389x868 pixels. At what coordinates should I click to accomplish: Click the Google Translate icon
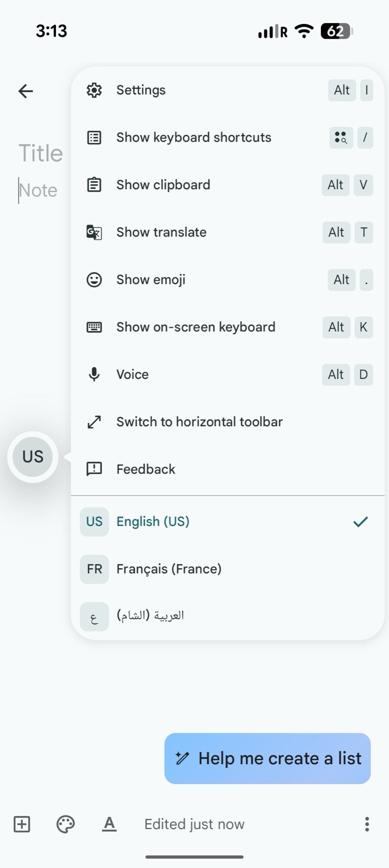click(x=94, y=232)
